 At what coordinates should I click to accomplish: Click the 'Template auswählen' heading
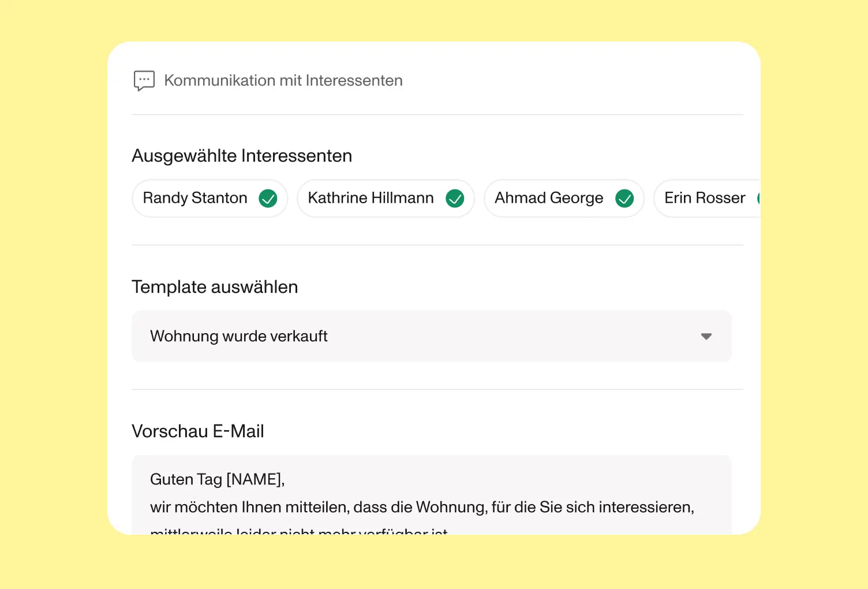coord(215,287)
